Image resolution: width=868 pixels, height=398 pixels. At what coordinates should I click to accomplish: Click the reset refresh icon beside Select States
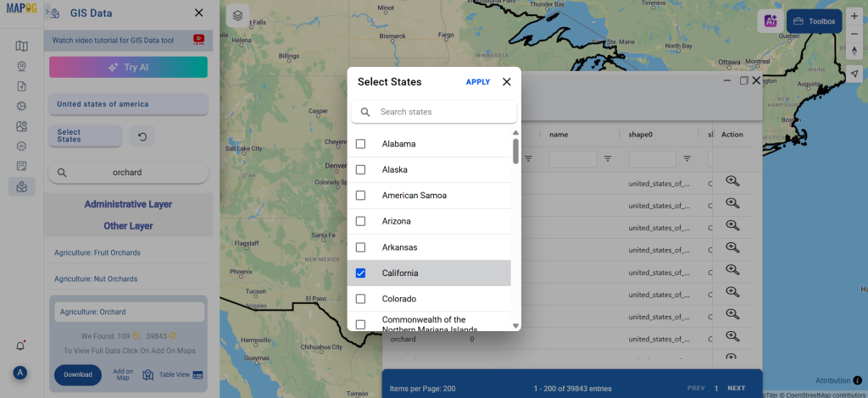point(142,135)
